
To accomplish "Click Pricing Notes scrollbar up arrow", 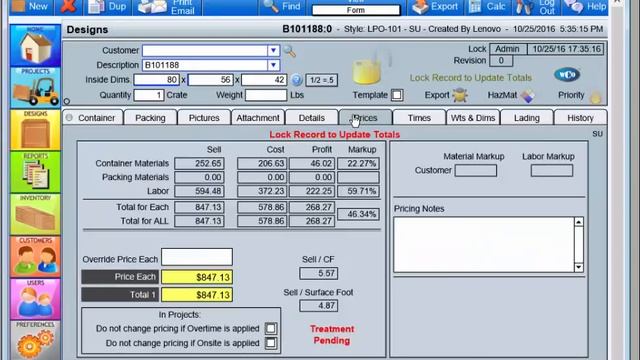I will click(x=579, y=222).
